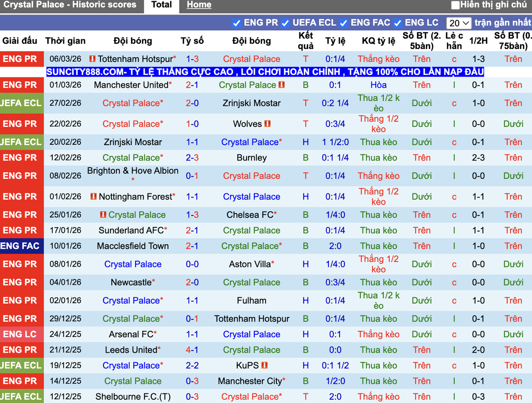Uncheck the ENG LC filter checkbox
Screen dimensions: 532x403
(398, 23)
